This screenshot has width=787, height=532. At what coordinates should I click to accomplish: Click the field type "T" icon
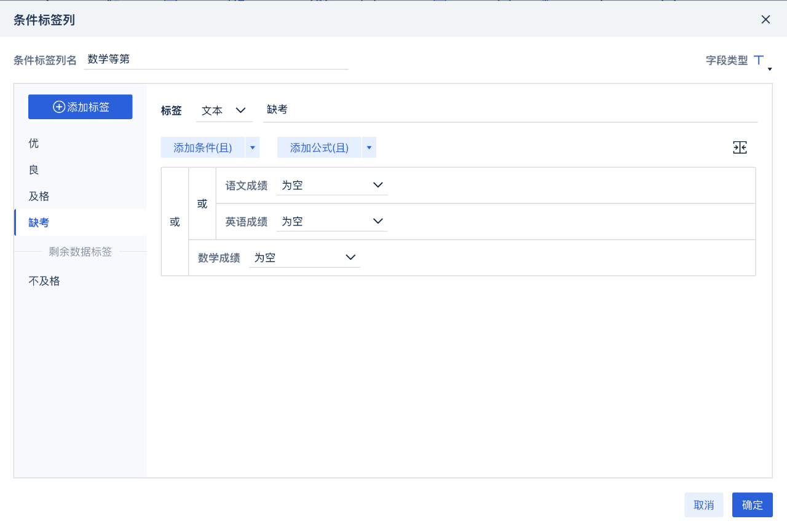pyautogui.click(x=758, y=60)
